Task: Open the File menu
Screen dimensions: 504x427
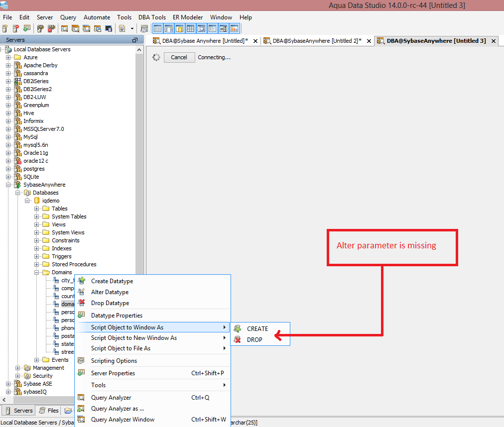Action: click(7, 17)
